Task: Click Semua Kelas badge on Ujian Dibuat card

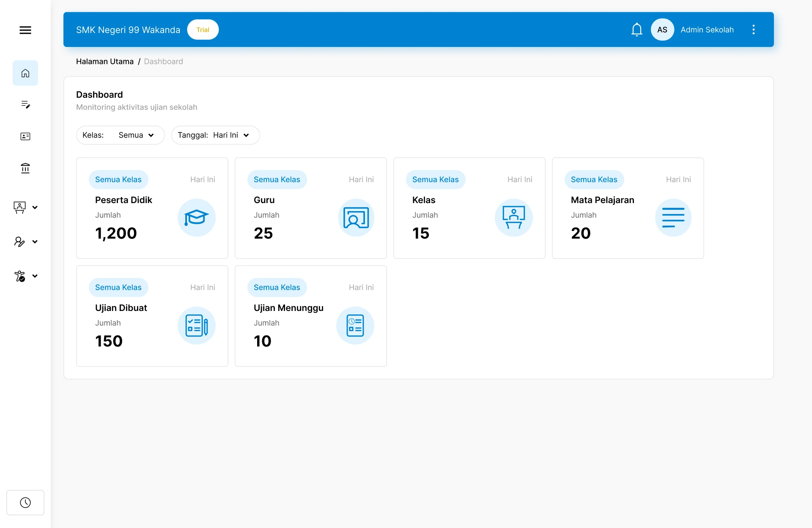Action: click(118, 287)
